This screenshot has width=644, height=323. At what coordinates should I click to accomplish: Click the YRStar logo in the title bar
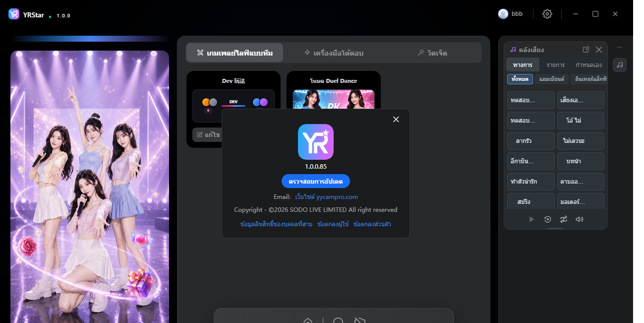tap(14, 14)
